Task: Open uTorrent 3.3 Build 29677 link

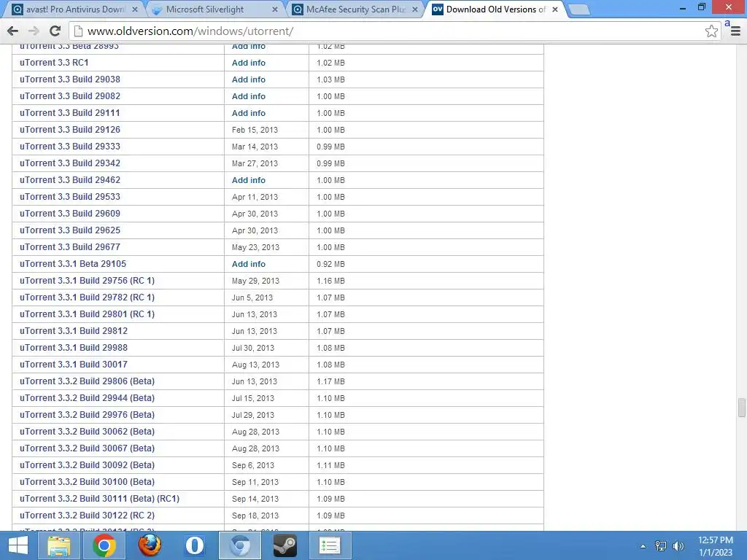Action: point(70,246)
